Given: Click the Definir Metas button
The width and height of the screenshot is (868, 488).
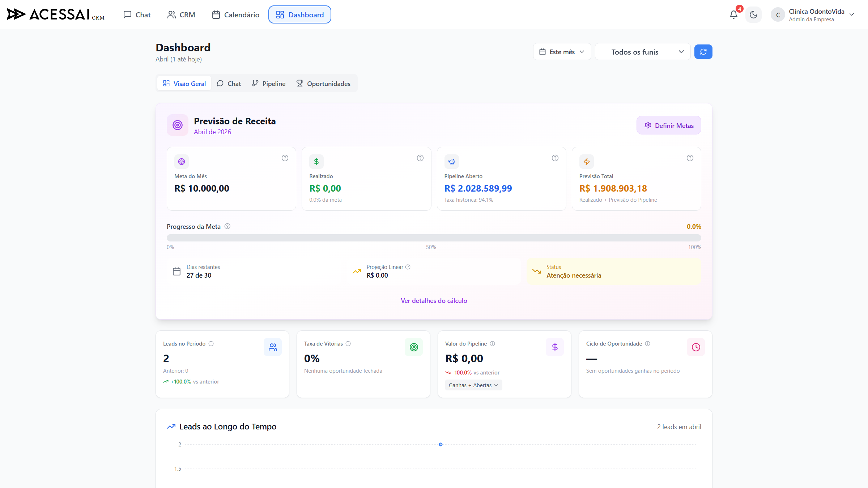Looking at the screenshot, I should point(669,125).
